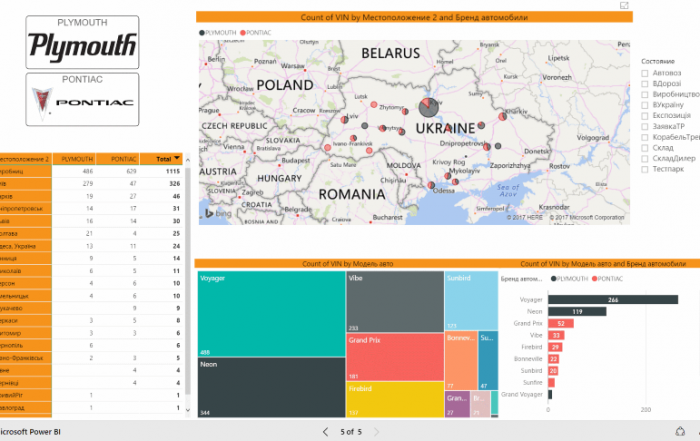Click the Sunbird bar showing 20
700x441 pixels.
pyautogui.click(x=553, y=370)
